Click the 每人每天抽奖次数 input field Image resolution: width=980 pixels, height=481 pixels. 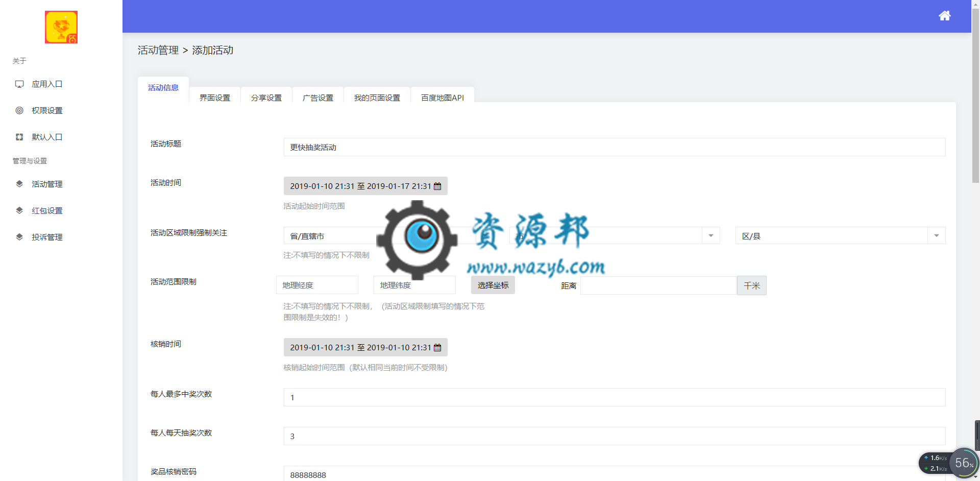615,437
